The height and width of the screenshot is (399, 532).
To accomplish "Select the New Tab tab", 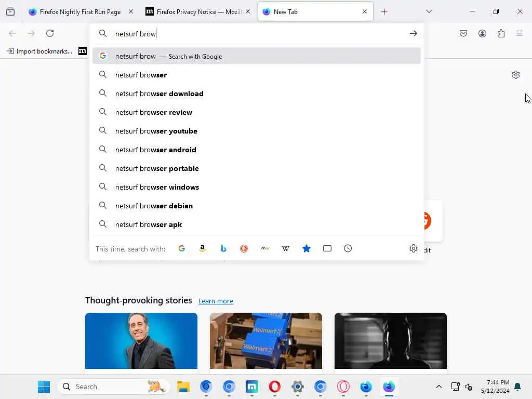I will click(x=315, y=12).
